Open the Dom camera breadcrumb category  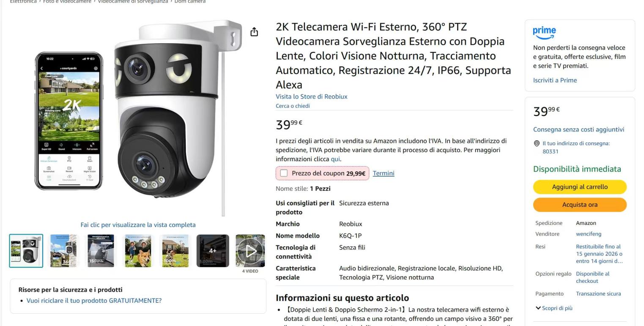tap(190, 2)
